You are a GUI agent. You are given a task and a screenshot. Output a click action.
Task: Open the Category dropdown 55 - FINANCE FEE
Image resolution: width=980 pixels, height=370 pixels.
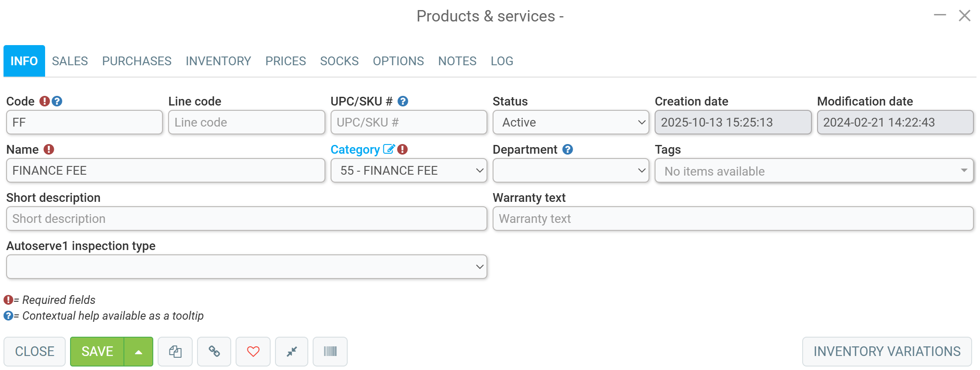click(409, 170)
